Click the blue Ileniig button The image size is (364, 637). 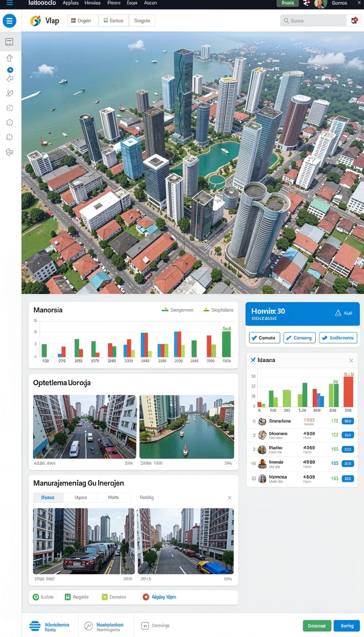[x=347, y=626]
